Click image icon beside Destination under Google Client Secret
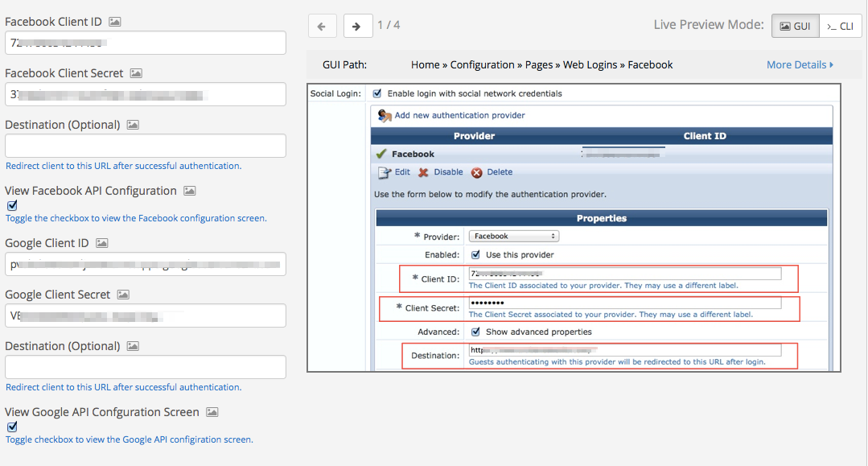 133,346
